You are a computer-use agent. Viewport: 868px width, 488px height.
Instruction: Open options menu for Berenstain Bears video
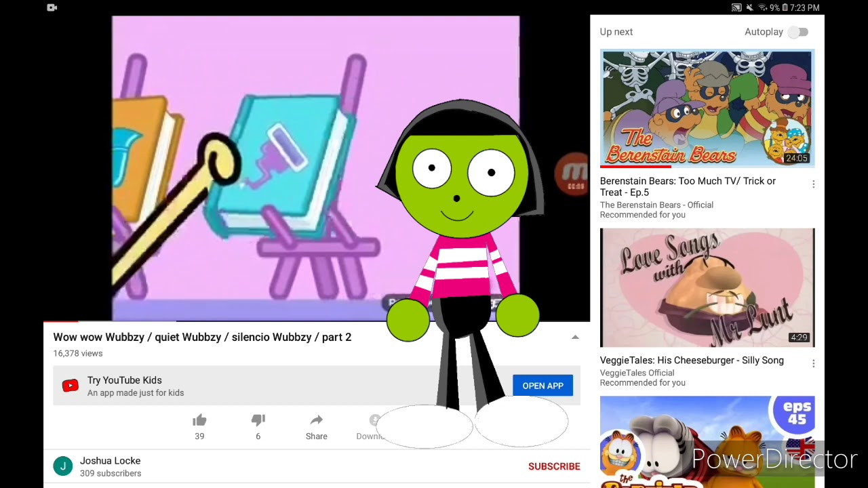(x=813, y=184)
